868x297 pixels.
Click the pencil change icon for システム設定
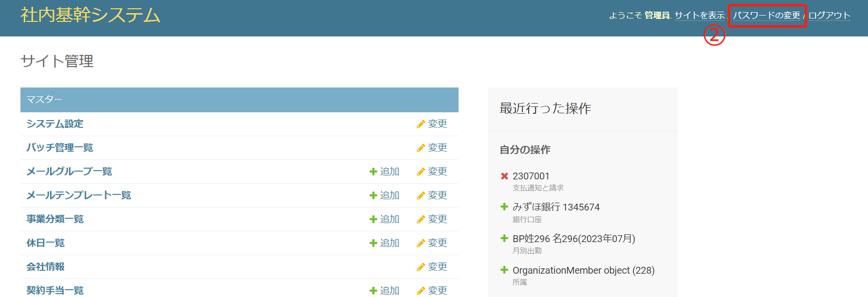[421, 124]
